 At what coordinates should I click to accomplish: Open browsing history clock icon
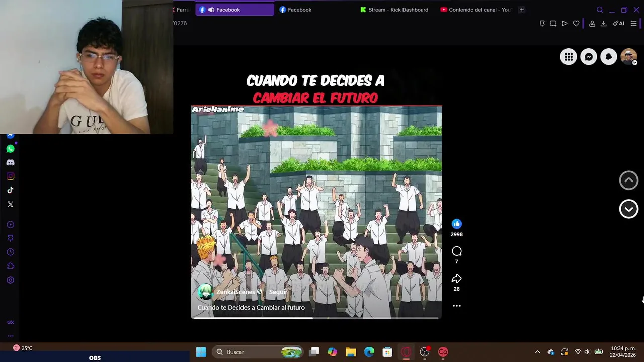[10, 252]
